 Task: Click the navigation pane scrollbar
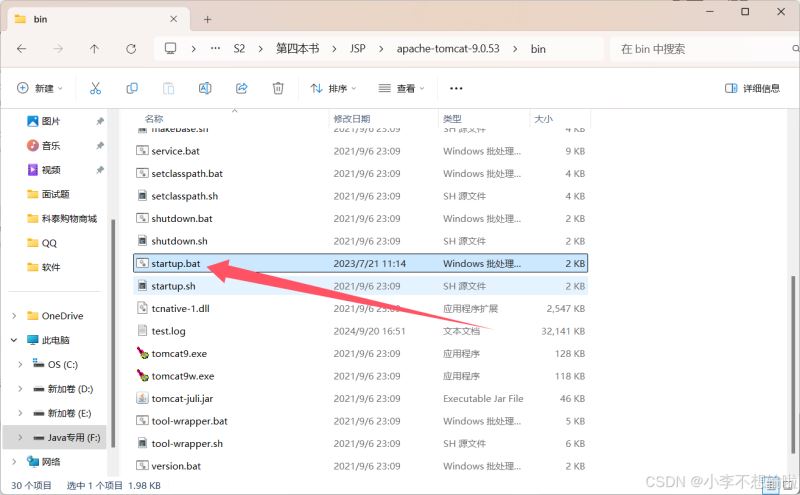pyautogui.click(x=113, y=333)
